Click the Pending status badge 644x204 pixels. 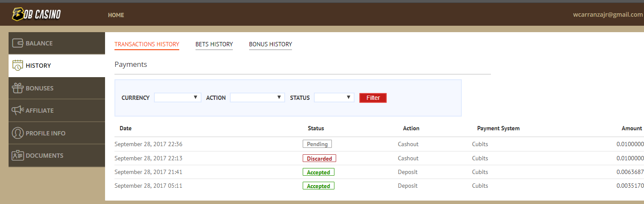click(317, 144)
